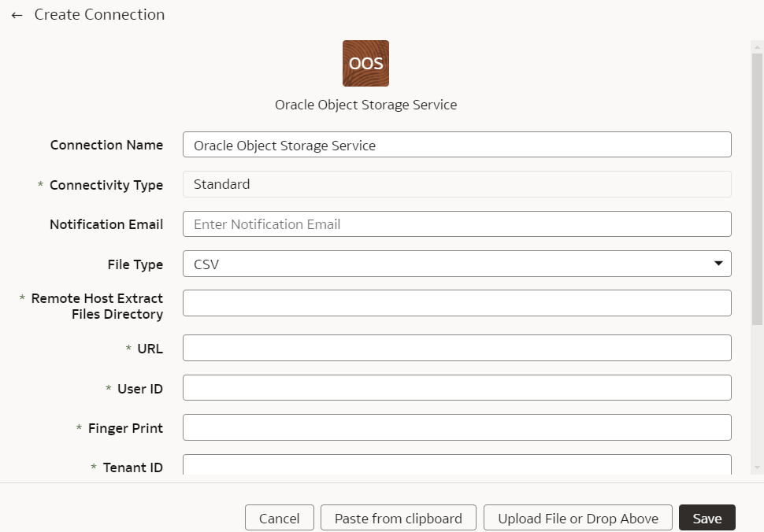Click the Create Connection title text
This screenshot has width=764, height=532.
[98, 14]
